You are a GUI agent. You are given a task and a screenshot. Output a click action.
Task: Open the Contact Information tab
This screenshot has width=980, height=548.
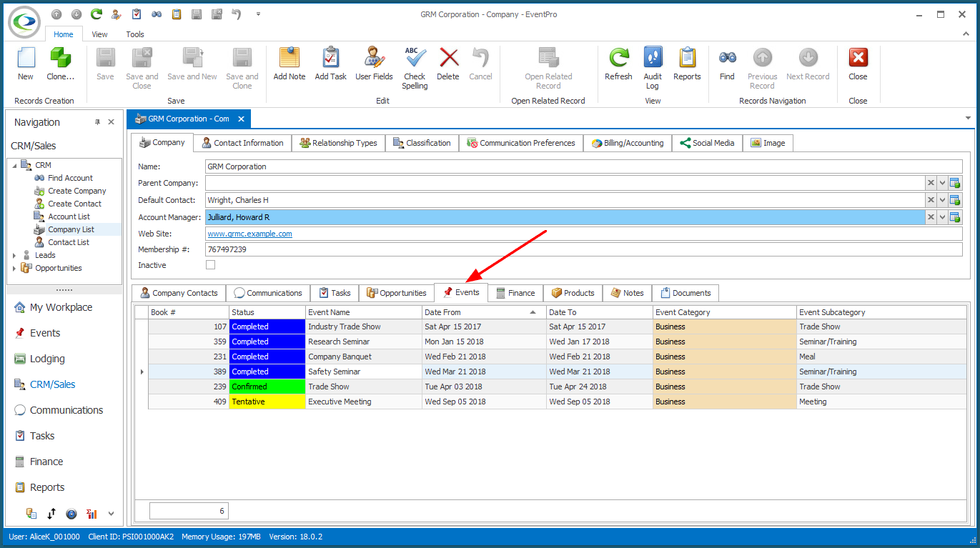[242, 143]
